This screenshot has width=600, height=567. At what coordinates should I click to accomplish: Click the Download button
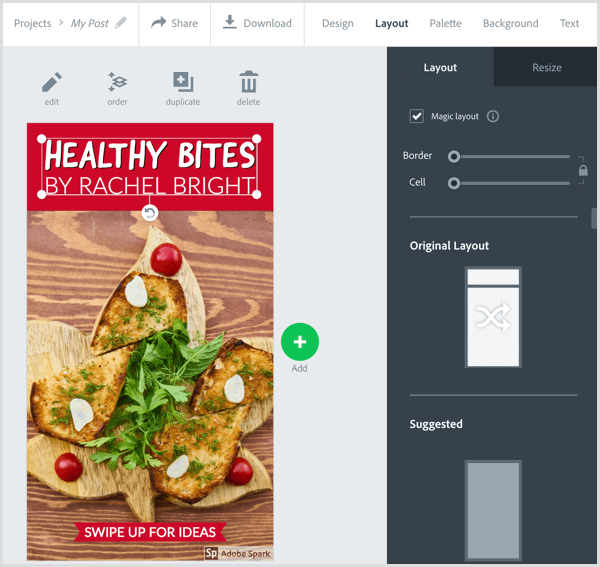coord(257,23)
